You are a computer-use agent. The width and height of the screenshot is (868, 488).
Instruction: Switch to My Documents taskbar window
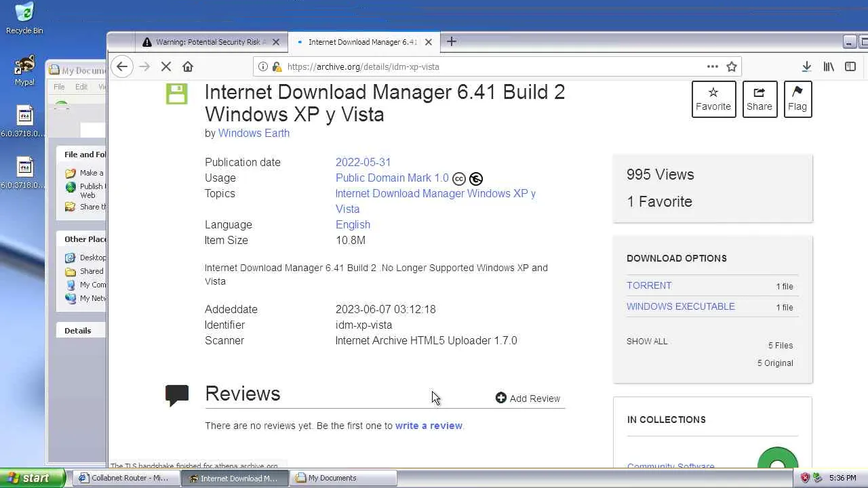pos(343,478)
